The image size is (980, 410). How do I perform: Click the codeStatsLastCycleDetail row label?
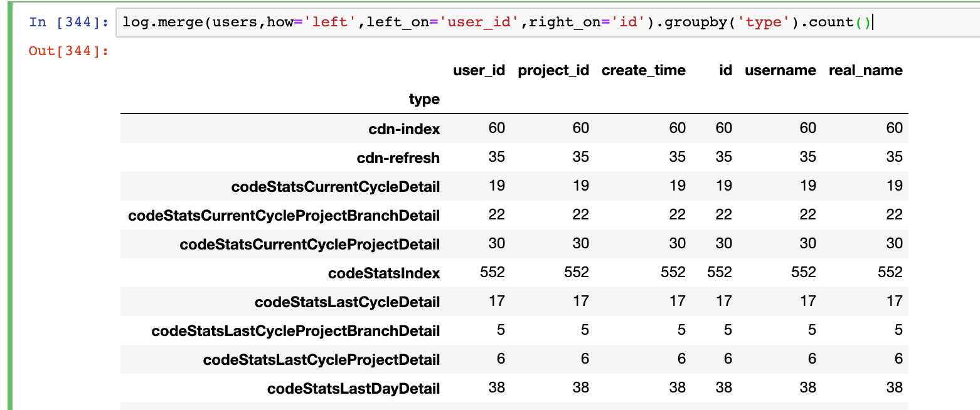(347, 302)
